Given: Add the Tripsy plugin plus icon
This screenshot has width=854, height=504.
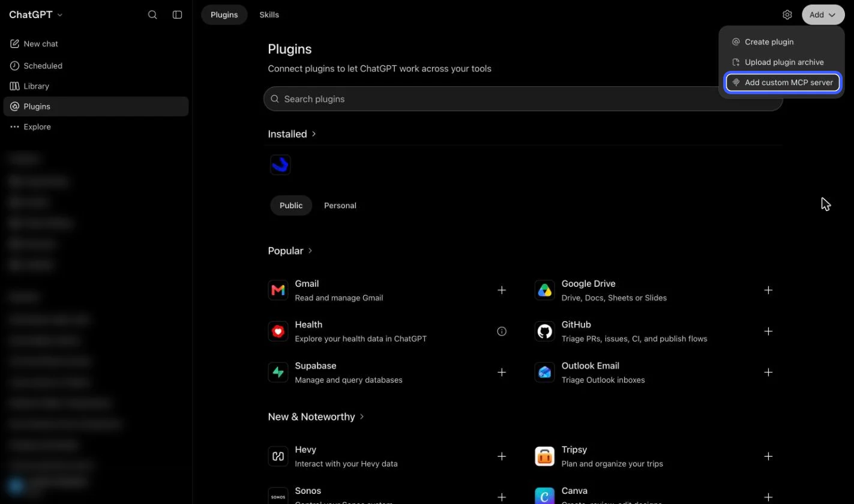Looking at the screenshot, I should tap(768, 457).
